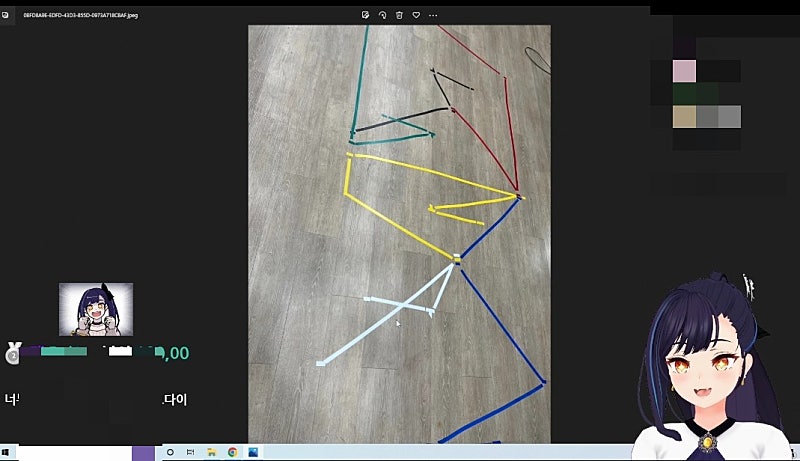The height and width of the screenshot is (461, 800).
Task: Click the tan color block at right
Action: coord(684,117)
